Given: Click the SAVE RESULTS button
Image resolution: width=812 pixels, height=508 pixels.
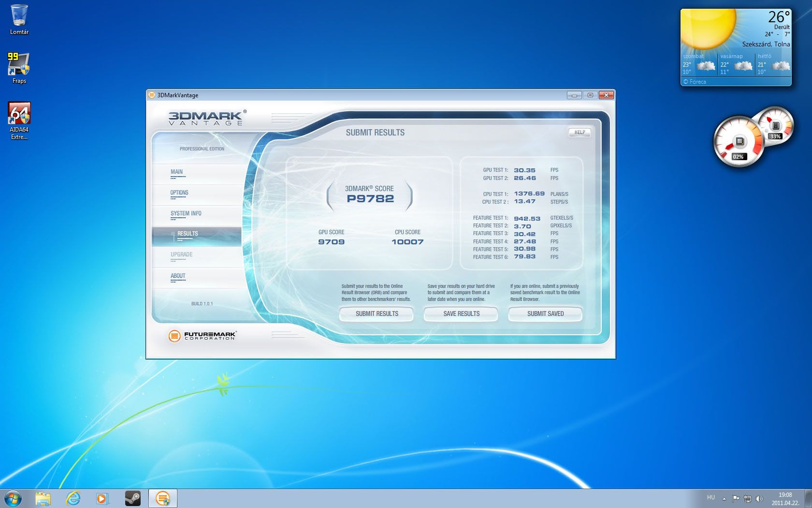Looking at the screenshot, I should pyautogui.click(x=461, y=314).
